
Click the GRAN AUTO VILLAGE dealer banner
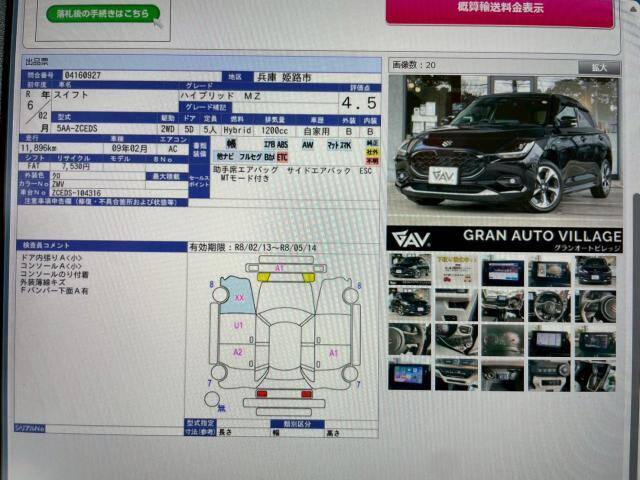tap(504, 238)
